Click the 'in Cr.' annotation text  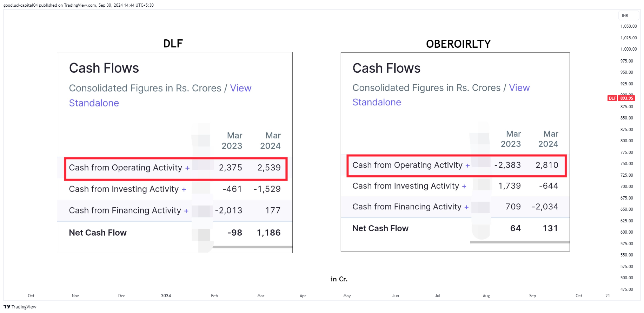[339, 279]
